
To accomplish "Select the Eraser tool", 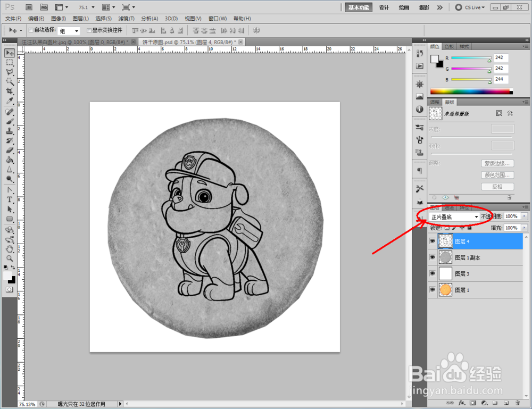I will pos(10,150).
